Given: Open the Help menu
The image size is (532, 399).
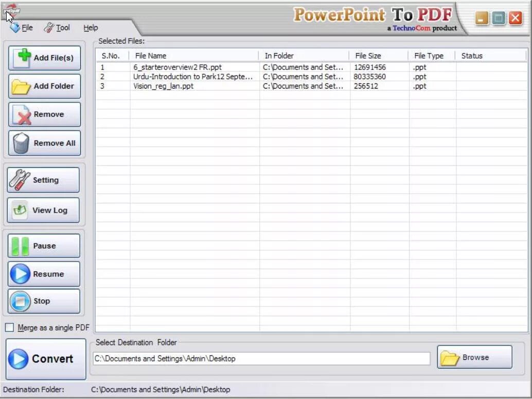Looking at the screenshot, I should (x=91, y=27).
